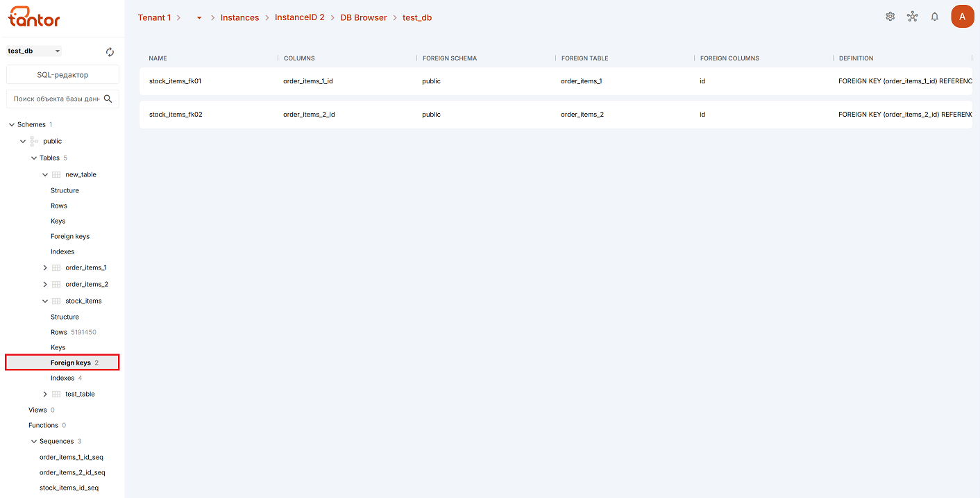The width and height of the screenshot is (980, 498).
Task: Go to InstanceID 2 breadcrumb
Action: 300,17
